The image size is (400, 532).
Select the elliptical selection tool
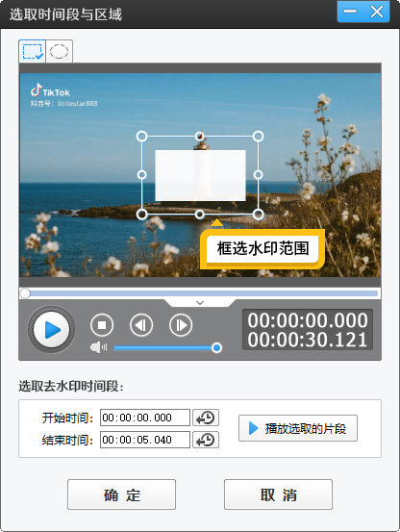pos(59,52)
